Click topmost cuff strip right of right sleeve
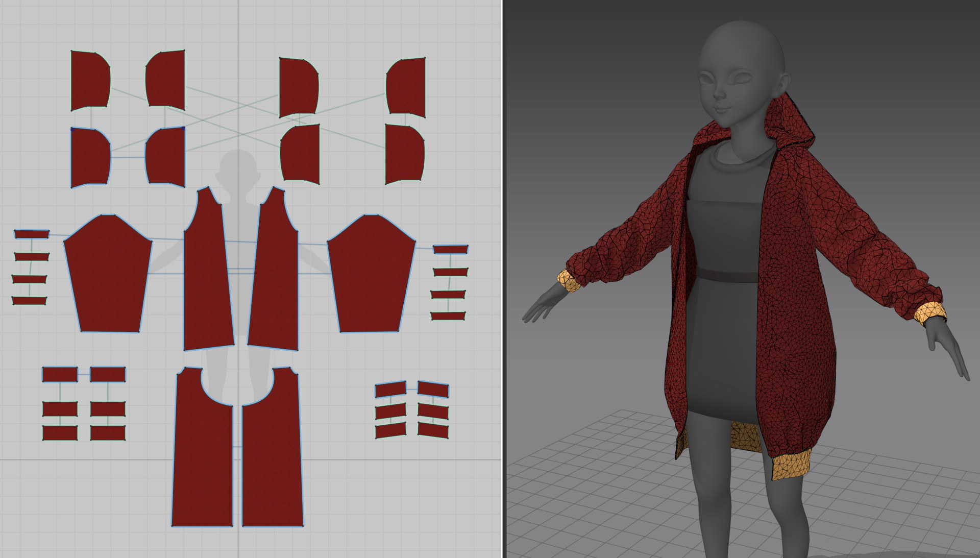The width and height of the screenshot is (980, 558). tap(451, 250)
